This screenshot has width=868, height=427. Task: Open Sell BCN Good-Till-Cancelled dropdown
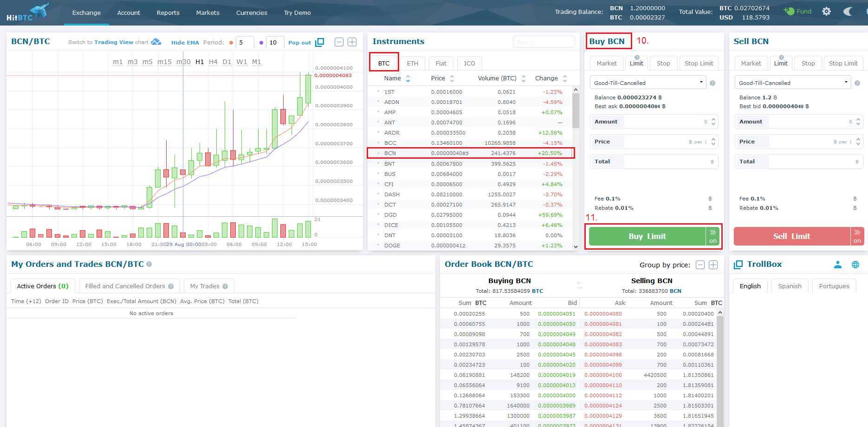pos(793,83)
